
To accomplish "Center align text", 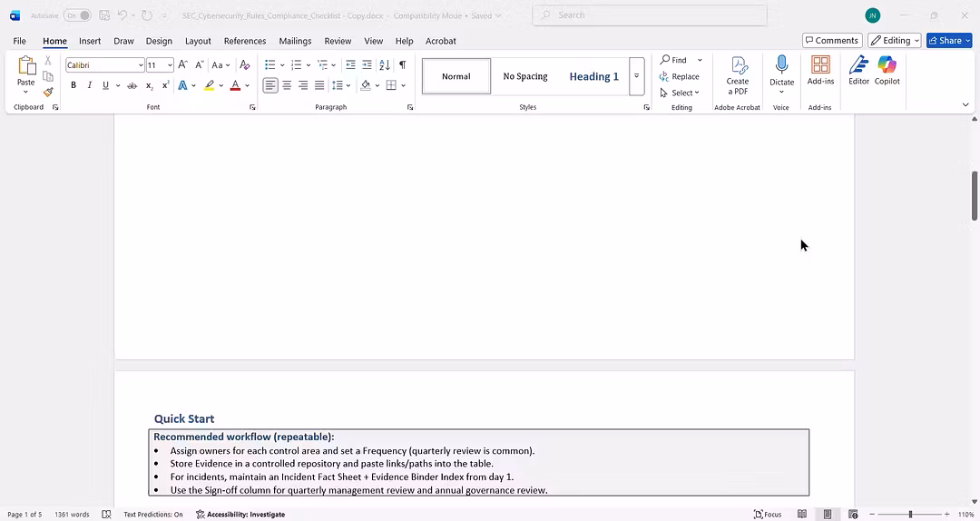I will tap(287, 85).
